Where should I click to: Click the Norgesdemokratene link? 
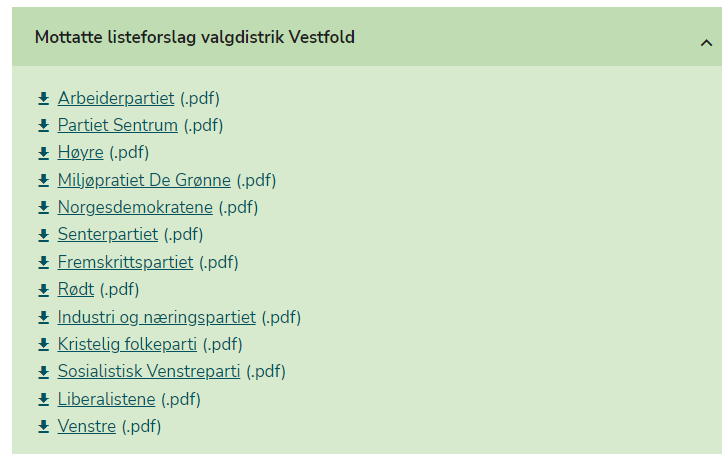[x=135, y=208]
